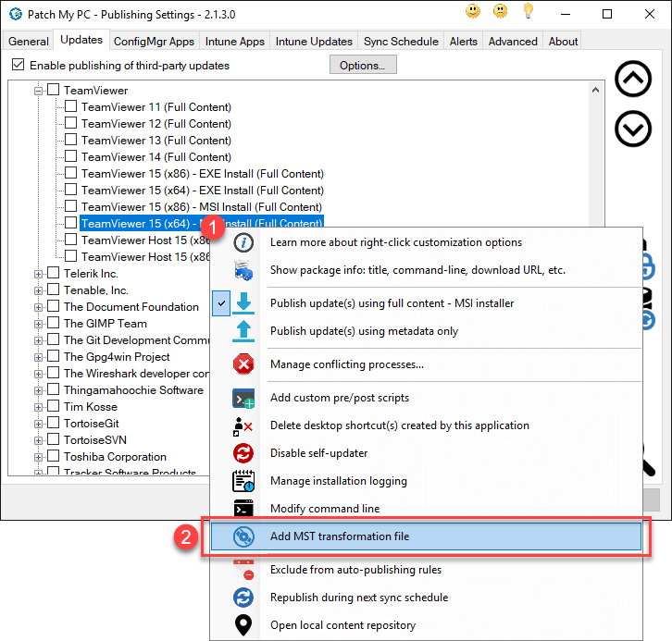Expand the Tim Kosse node

38,408
